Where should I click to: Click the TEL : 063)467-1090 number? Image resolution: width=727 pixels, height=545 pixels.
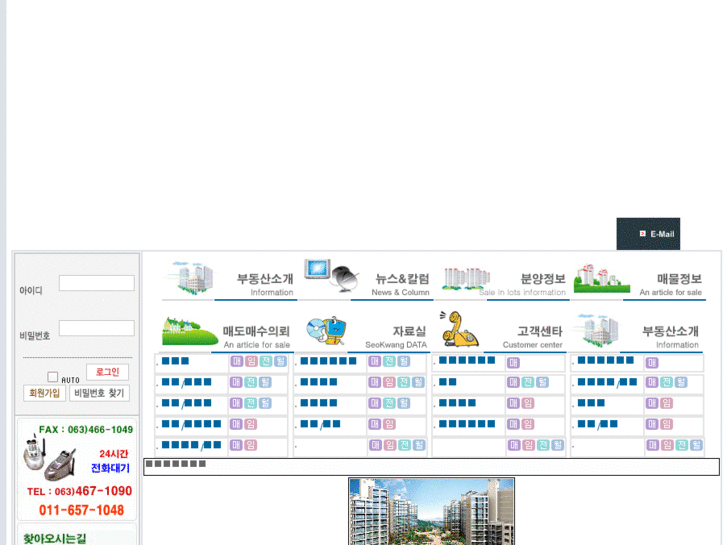(80, 491)
